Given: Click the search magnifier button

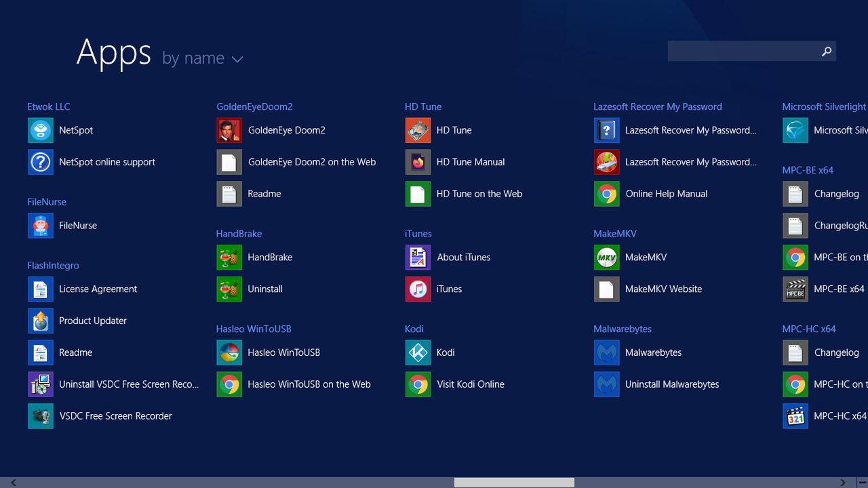Looking at the screenshot, I should click(x=827, y=51).
